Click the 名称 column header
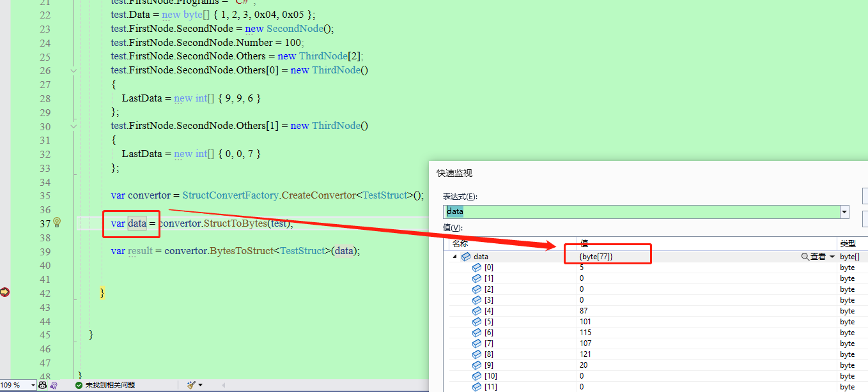This screenshot has height=392, width=868. (460, 243)
